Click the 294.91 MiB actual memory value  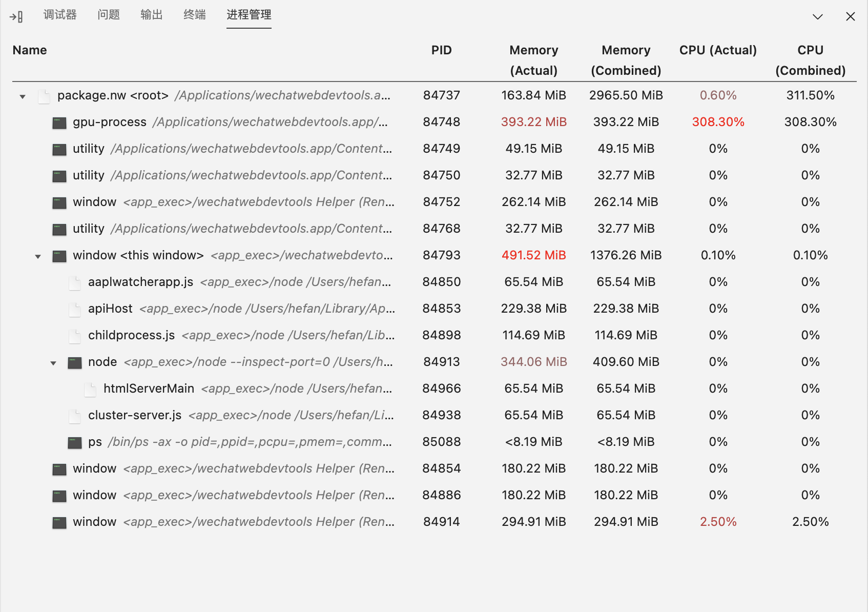(534, 522)
